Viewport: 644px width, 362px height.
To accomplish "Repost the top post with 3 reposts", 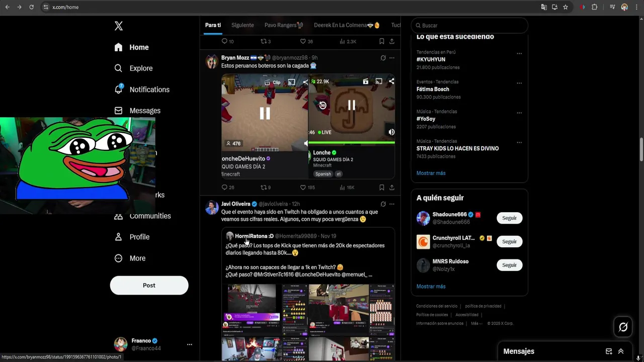I will (265, 41).
